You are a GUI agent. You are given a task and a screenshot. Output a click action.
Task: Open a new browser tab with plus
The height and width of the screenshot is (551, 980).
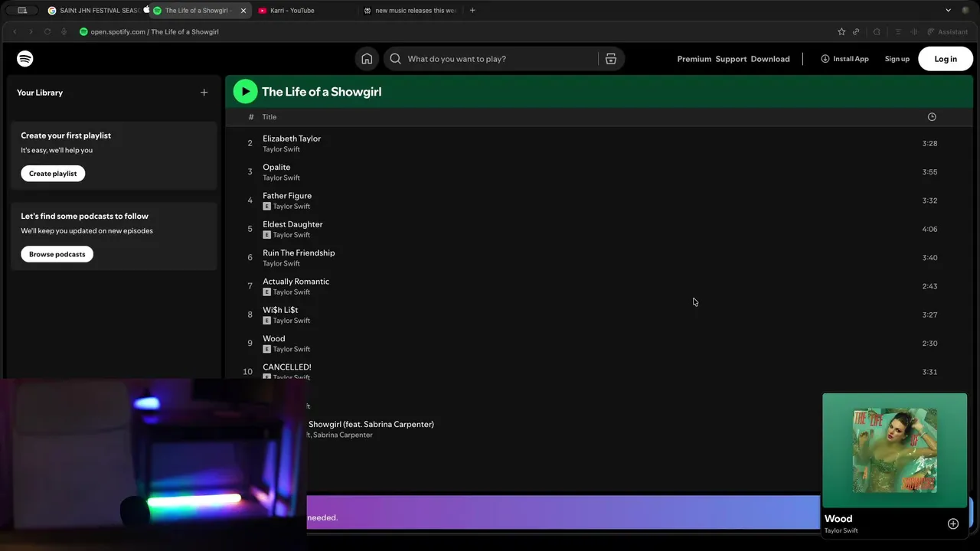point(472,10)
